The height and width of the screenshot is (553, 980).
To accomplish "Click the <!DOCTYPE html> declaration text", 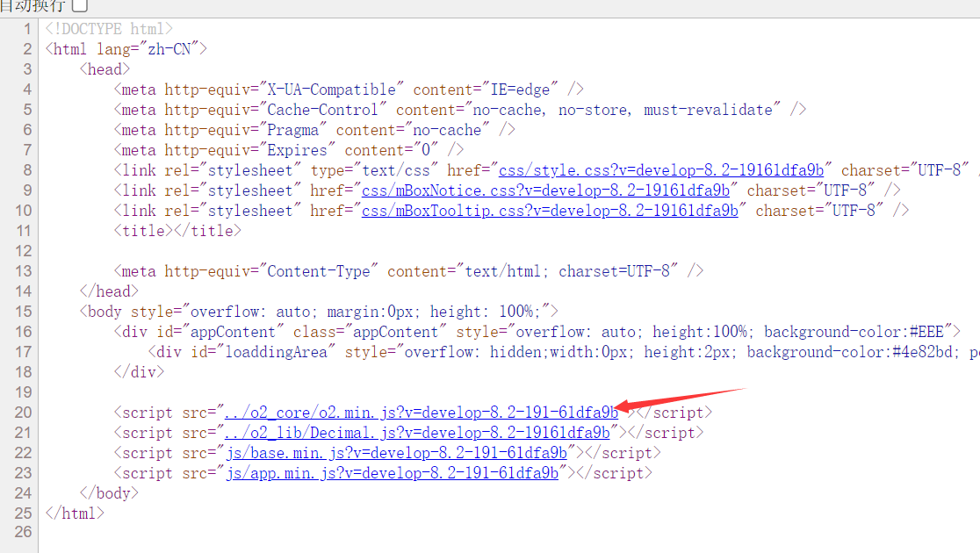I will pyautogui.click(x=109, y=29).
